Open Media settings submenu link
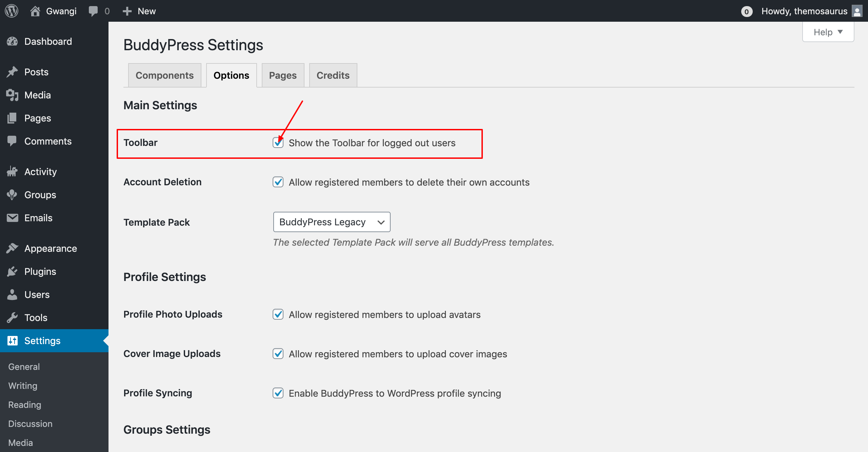 coord(20,443)
